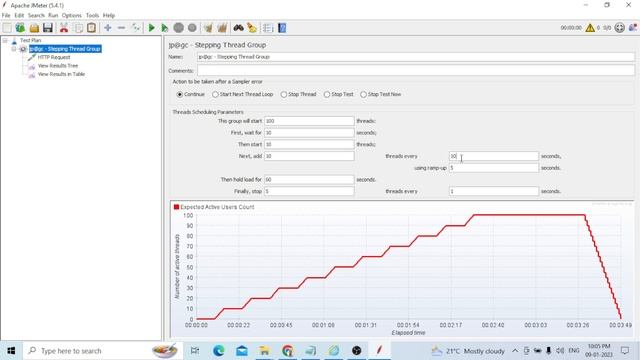
Task: Select the Stepping Thread Group tree item
Action: tap(65, 49)
